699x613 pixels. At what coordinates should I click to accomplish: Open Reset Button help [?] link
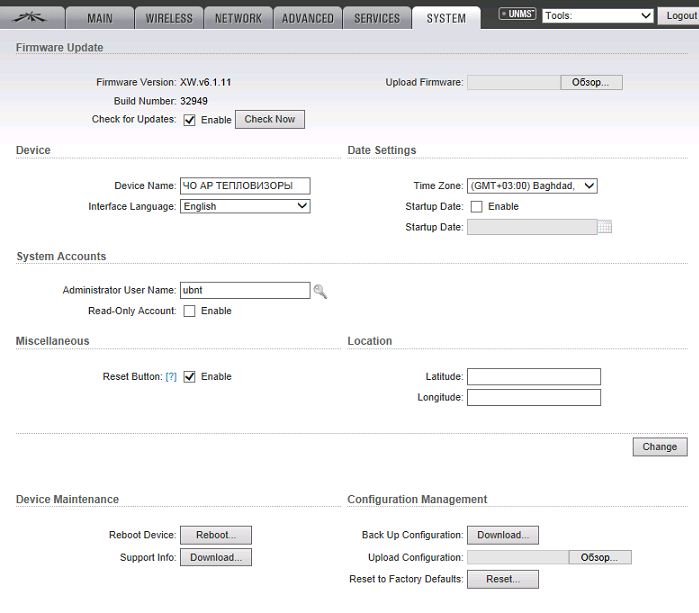click(x=171, y=377)
